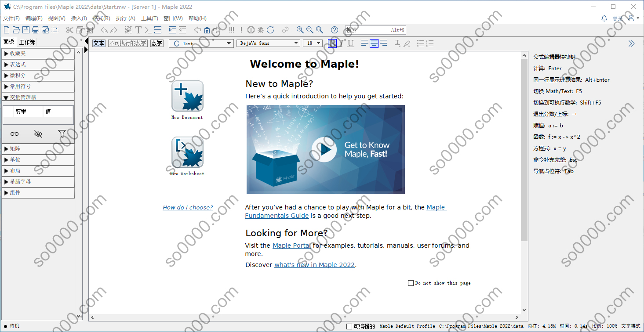Create a new file with toolbar icon
This screenshot has width=644, height=332.
coord(6,30)
